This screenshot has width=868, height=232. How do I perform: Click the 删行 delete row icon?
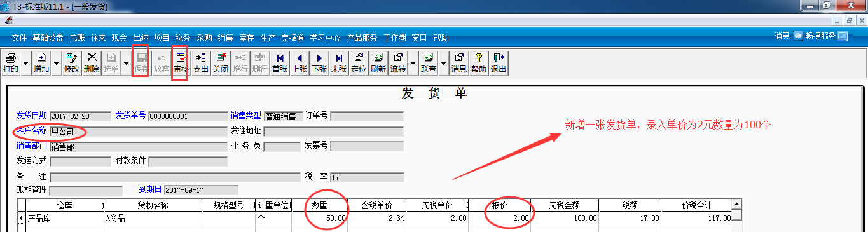[x=259, y=62]
